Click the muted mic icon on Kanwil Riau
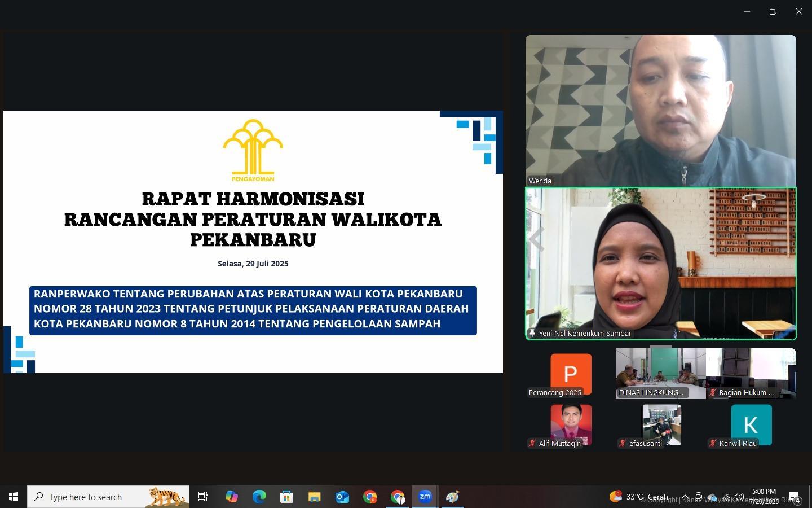The height and width of the screenshot is (508, 812). click(712, 443)
